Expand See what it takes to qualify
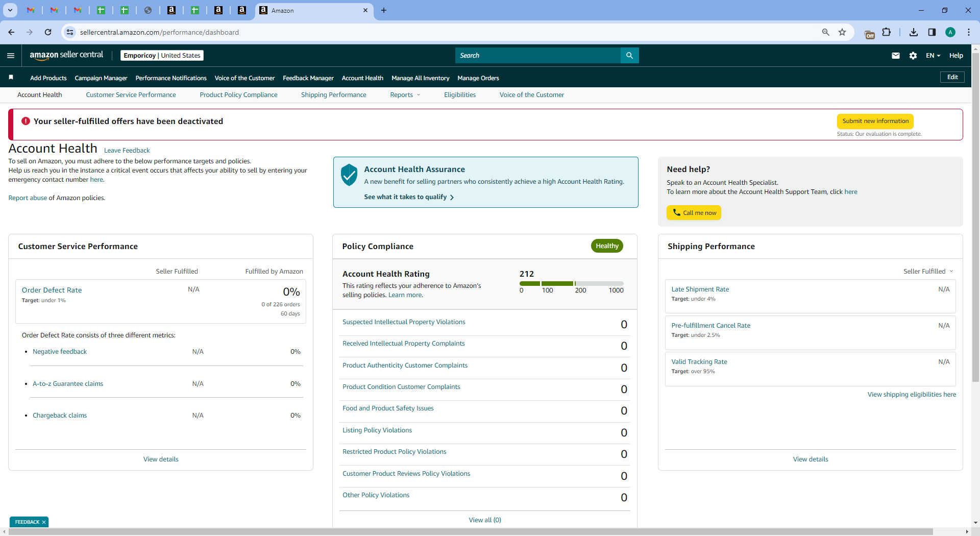 point(409,197)
